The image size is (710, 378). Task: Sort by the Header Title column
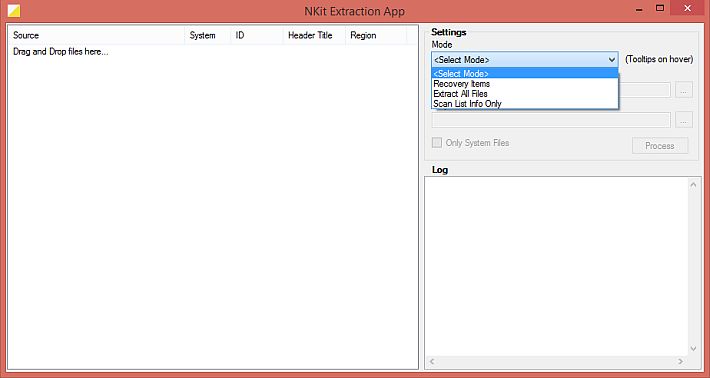pos(314,35)
